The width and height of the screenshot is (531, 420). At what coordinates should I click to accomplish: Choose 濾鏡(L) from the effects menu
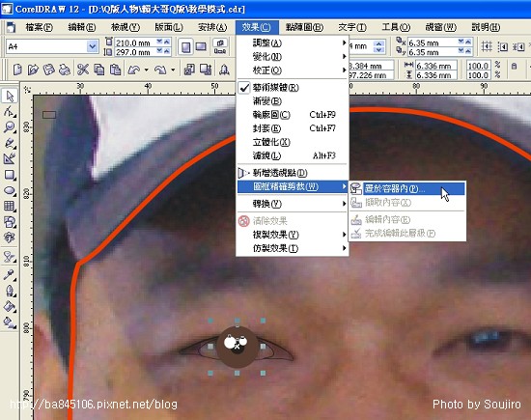[293, 155]
